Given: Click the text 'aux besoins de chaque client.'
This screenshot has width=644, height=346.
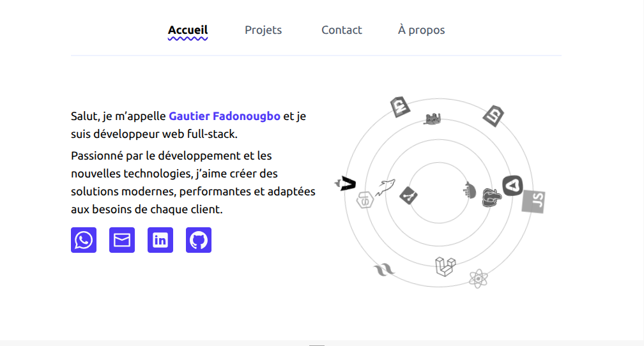Looking at the screenshot, I should pos(147,209).
